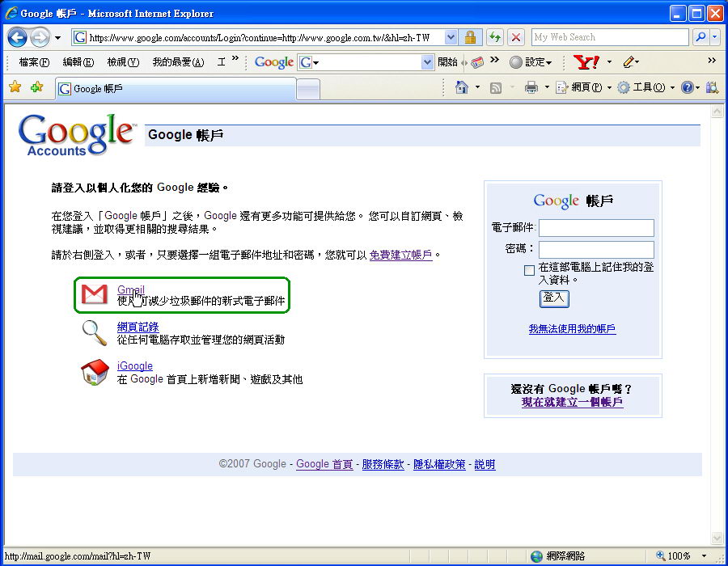Open the iGoogle link
Screen dimensions: 728x566
coord(134,365)
